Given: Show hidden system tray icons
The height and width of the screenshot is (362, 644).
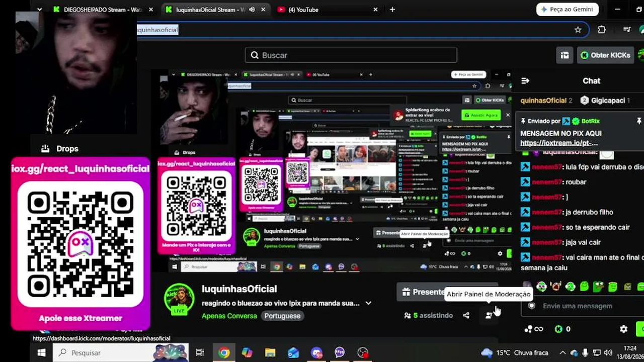Looking at the screenshot, I should tap(562, 352).
